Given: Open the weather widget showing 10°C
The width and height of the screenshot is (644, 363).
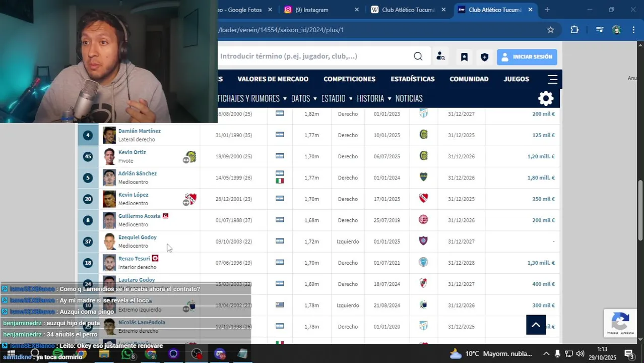Looking at the screenshot, I should [x=490, y=353].
